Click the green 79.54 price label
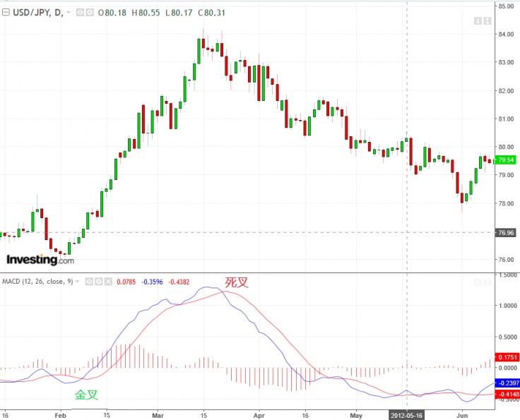This screenshot has width=520, height=420. pyautogui.click(x=507, y=160)
